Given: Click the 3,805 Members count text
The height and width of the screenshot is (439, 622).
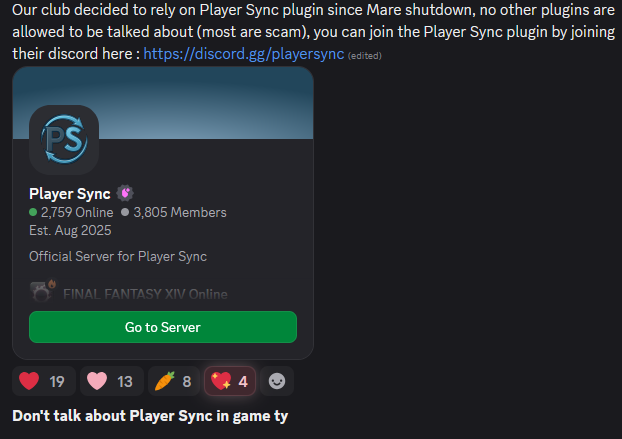Looking at the screenshot, I should tap(180, 212).
